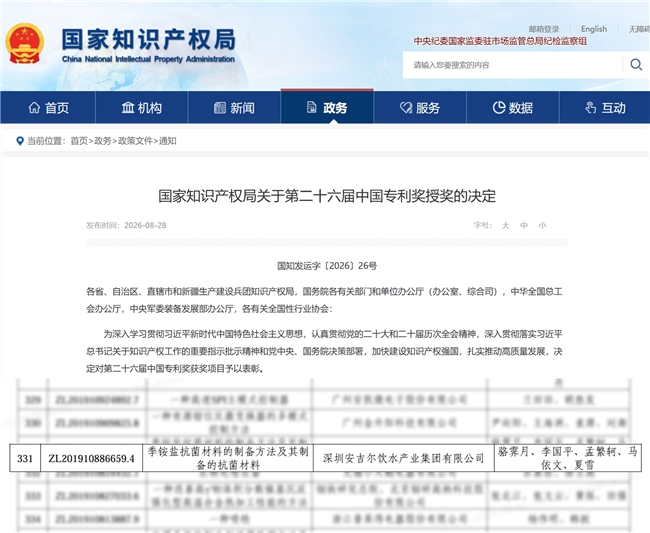
Task: Click company cell 深圳安吉尔饮水产业集团有限公司
Action: coord(403,458)
